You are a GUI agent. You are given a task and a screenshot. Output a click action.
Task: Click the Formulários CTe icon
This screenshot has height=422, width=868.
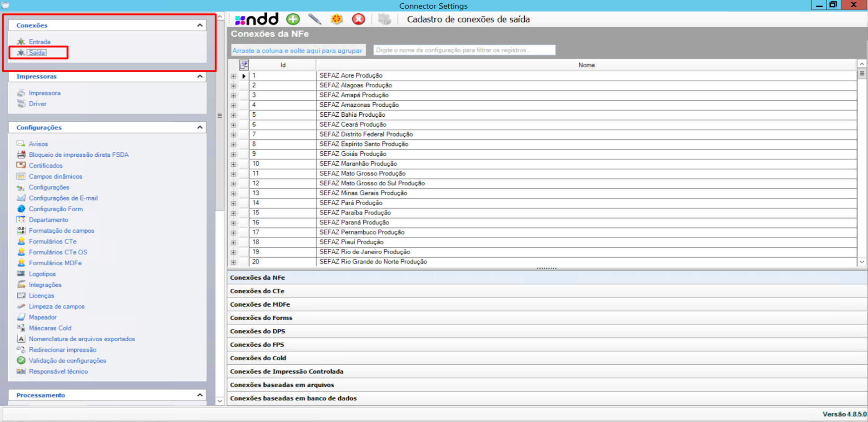point(21,241)
